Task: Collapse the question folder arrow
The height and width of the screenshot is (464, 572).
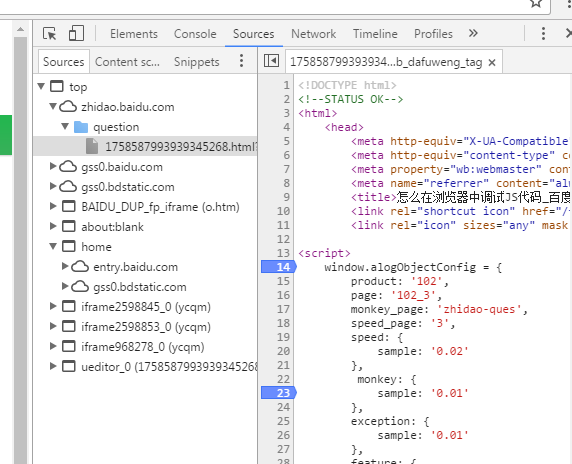Action: coord(65,126)
